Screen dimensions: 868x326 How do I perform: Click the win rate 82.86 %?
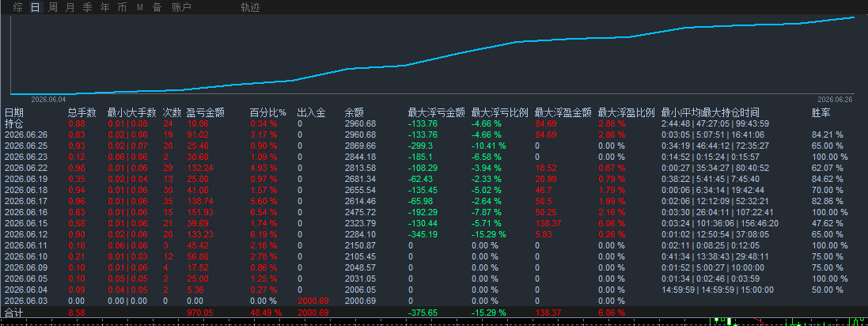tap(828, 201)
